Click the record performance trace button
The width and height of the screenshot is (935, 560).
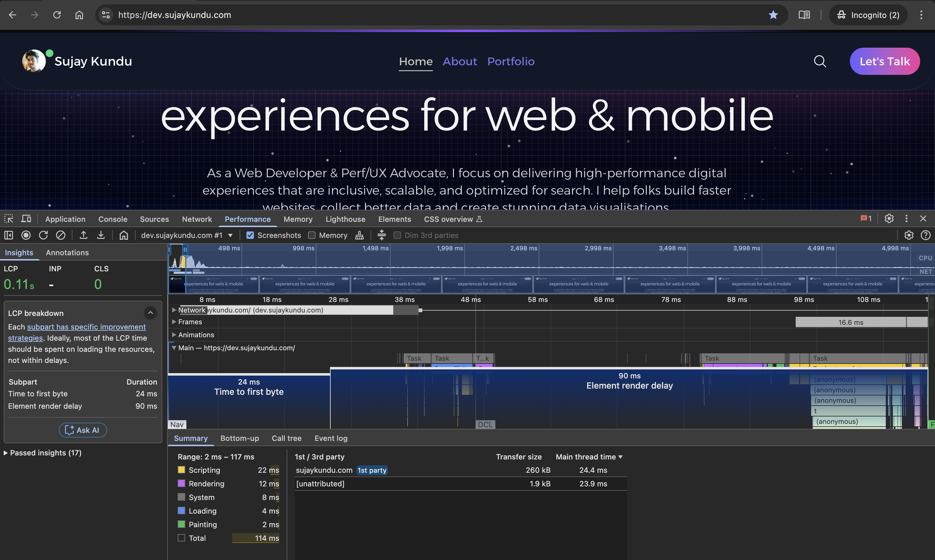[x=26, y=235]
